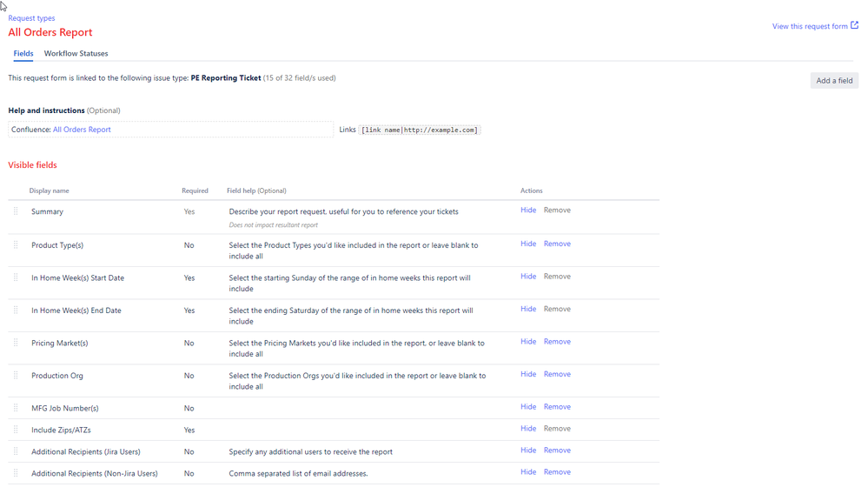Image resolution: width=868 pixels, height=494 pixels.
Task: Edit the Summary display name
Action: (x=47, y=211)
